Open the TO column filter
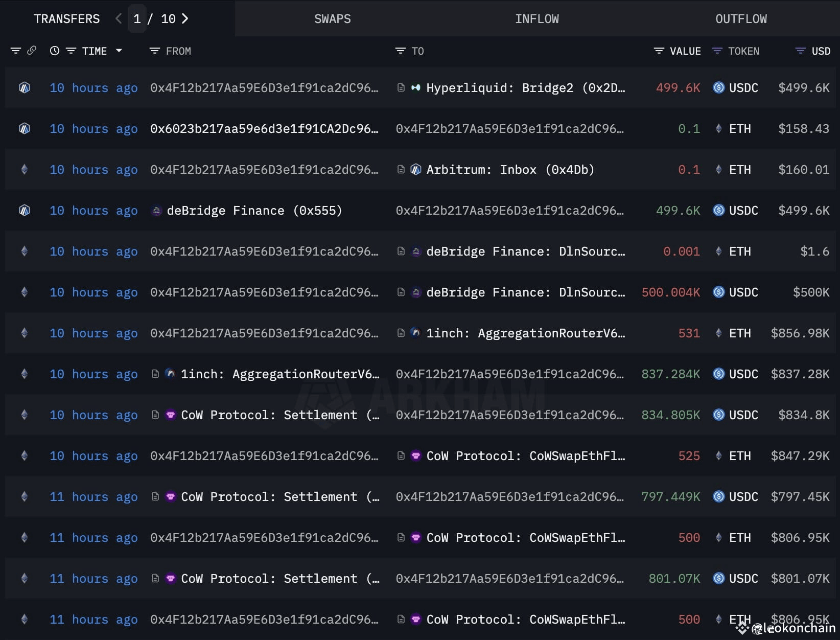The height and width of the screenshot is (640, 840). tap(400, 51)
